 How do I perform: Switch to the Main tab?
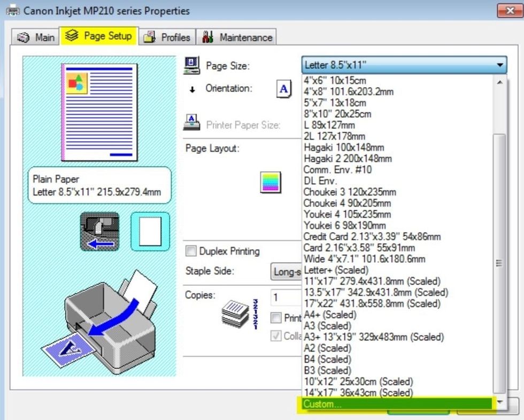click(x=37, y=37)
